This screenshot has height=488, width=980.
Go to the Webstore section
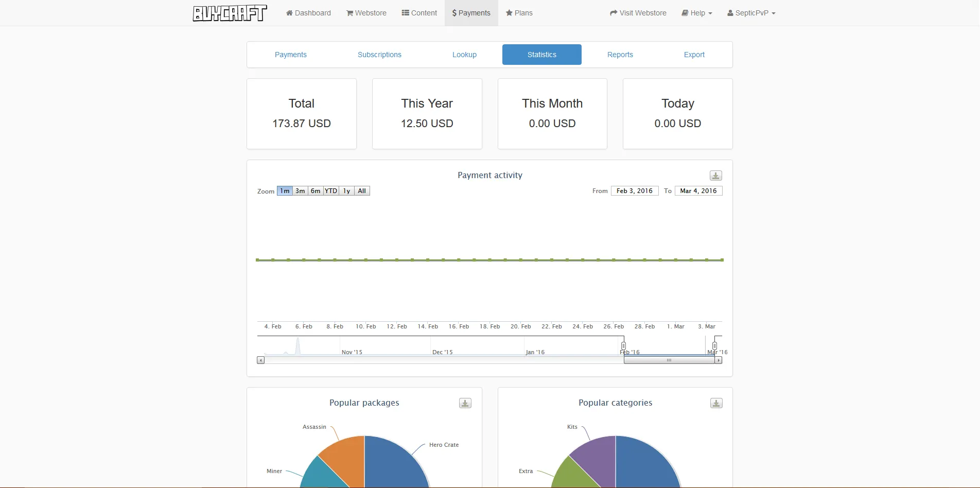[x=366, y=13]
